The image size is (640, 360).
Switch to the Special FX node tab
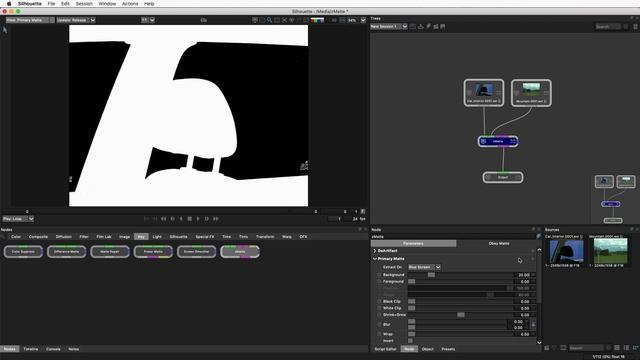pyautogui.click(x=204, y=237)
